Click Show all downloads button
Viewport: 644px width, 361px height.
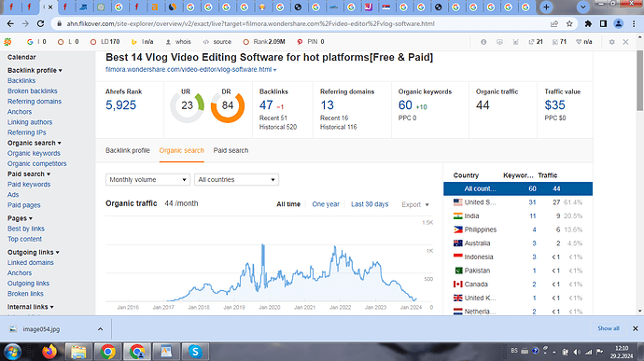[x=609, y=328]
